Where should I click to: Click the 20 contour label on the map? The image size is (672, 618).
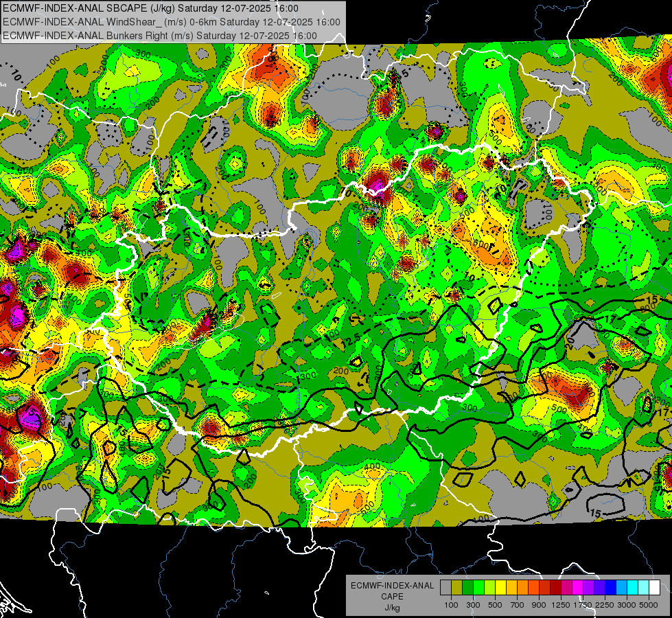570,343
